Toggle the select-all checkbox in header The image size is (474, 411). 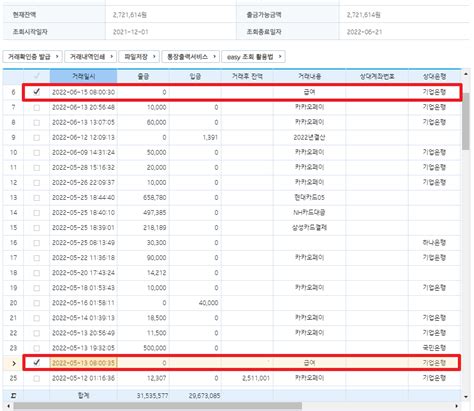(x=37, y=76)
